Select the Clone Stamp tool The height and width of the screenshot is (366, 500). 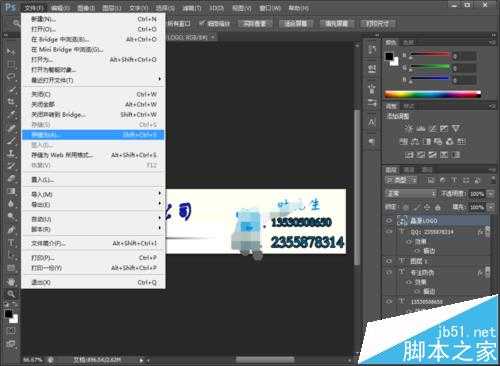point(11,153)
